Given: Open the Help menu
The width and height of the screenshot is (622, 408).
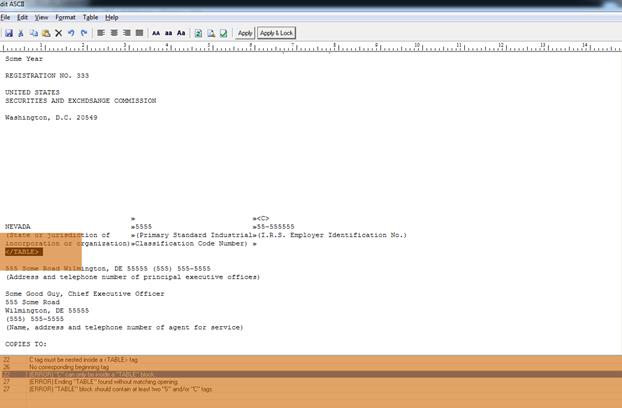Looking at the screenshot, I should (x=112, y=17).
